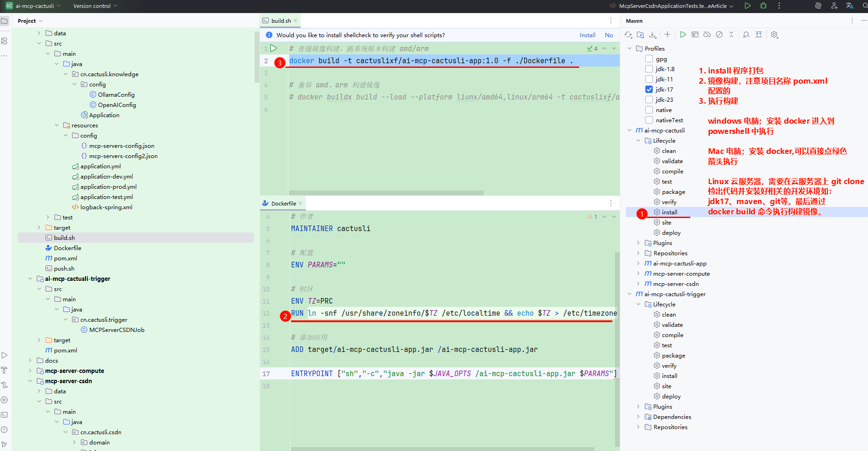The height and width of the screenshot is (451, 868).
Task: Close the build.sh tab
Action: pos(295,20)
